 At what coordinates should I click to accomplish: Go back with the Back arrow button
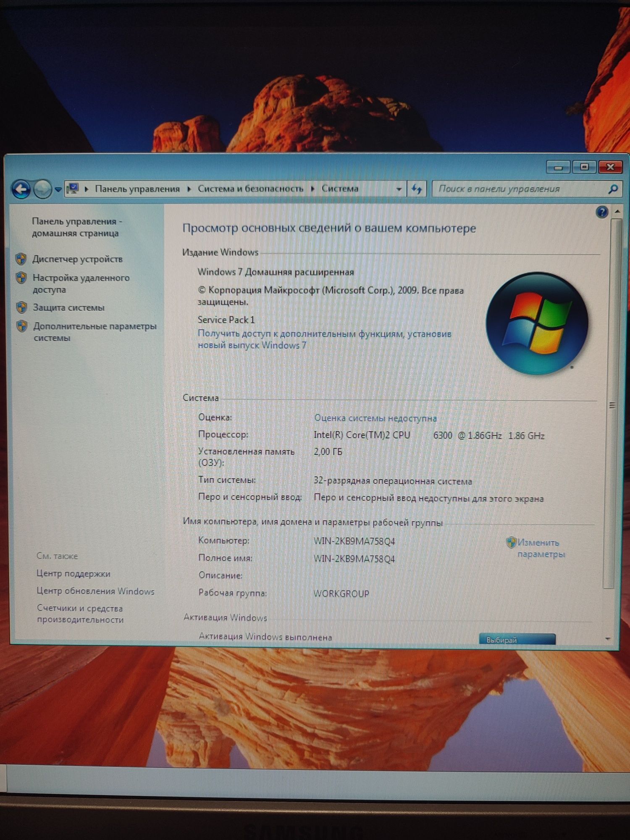[21, 189]
